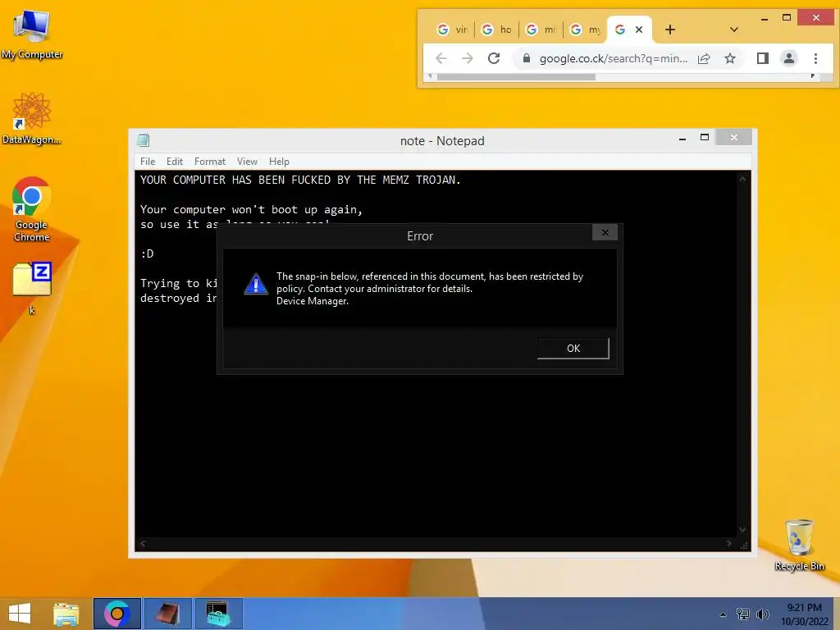
Task: Open the Recycle Bin
Action: [799, 545]
